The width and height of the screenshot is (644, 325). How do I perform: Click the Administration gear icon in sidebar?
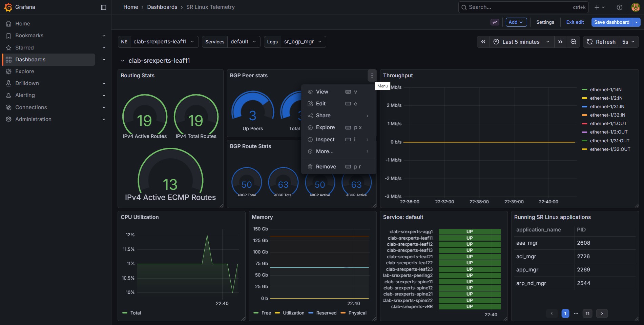coord(9,119)
